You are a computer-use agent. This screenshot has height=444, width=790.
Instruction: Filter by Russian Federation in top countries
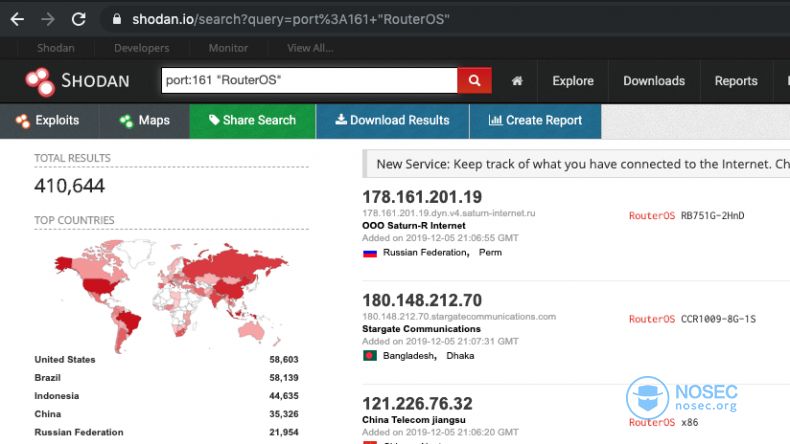coord(79,432)
